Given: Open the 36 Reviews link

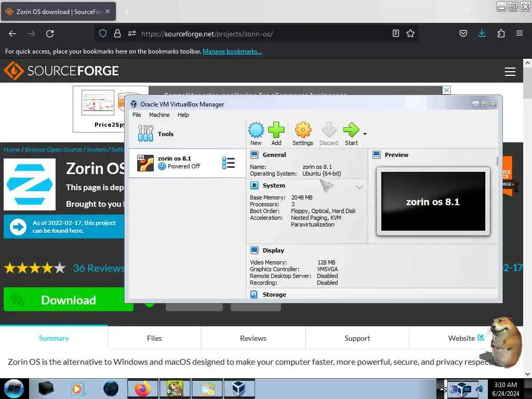Looking at the screenshot, I should (99, 268).
